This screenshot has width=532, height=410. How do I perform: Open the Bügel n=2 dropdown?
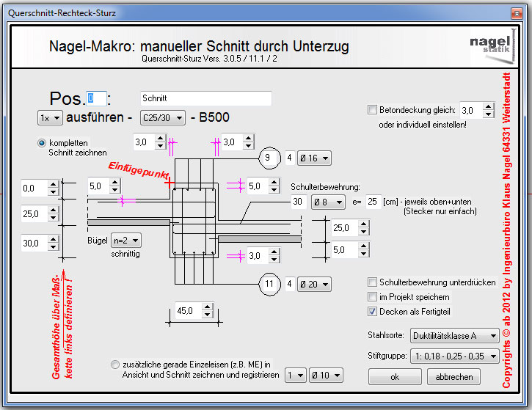(125, 240)
